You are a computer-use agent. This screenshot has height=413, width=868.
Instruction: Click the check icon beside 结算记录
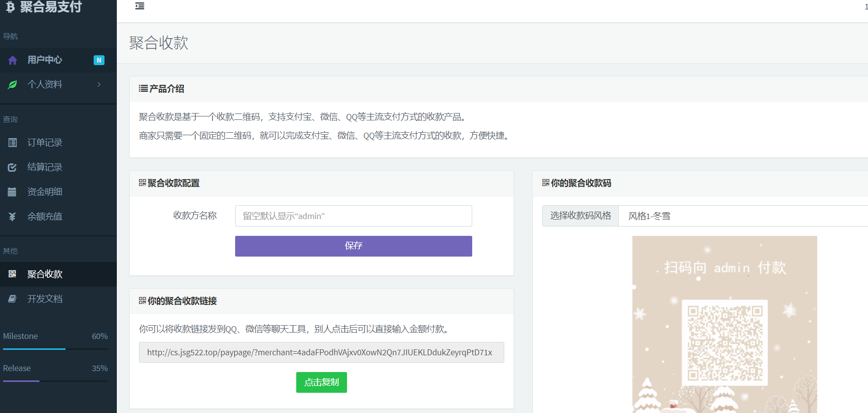12,167
